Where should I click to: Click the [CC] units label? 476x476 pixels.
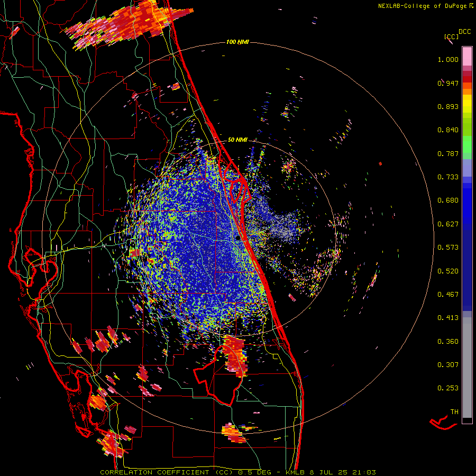(x=452, y=36)
